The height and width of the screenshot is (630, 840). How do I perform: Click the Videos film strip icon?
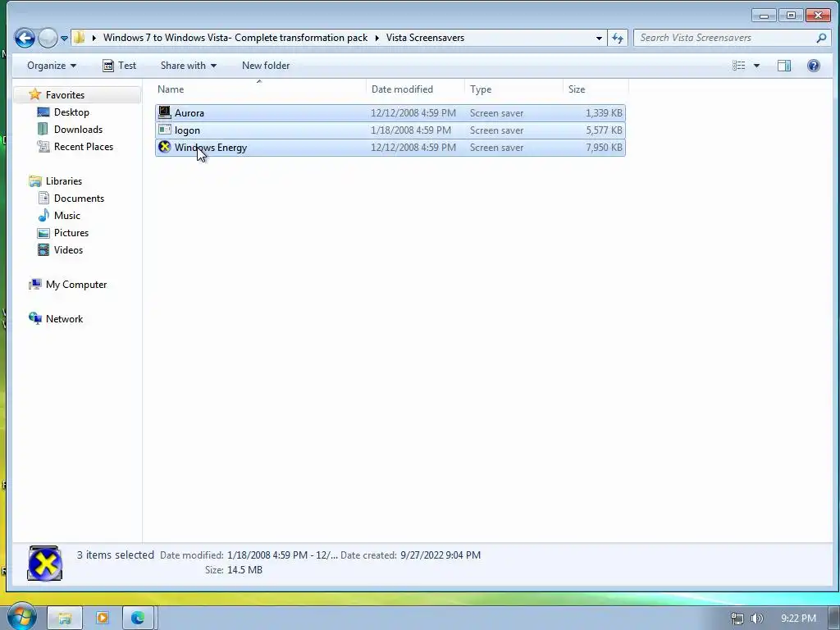tap(43, 249)
